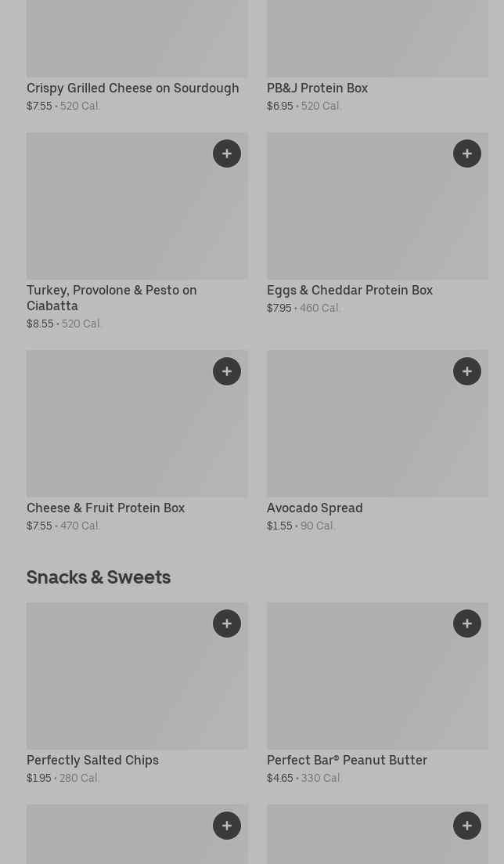The image size is (504, 864).
Task: Add Eggs & Cheddar Protein Box to order
Action: 467,154
